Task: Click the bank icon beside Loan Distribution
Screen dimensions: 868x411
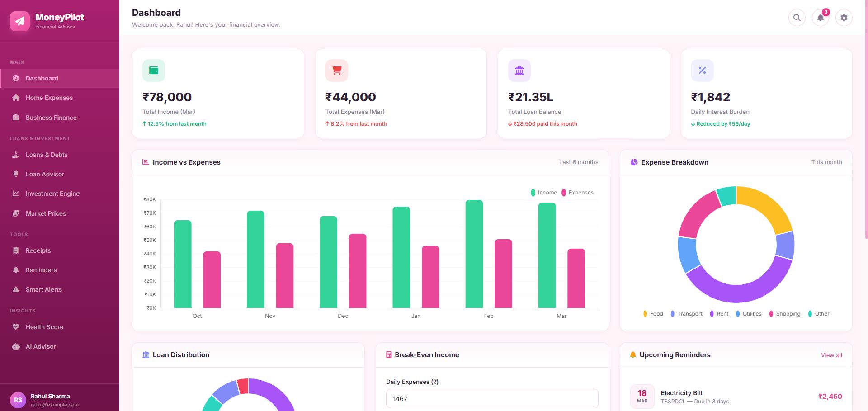Action: [146, 355]
